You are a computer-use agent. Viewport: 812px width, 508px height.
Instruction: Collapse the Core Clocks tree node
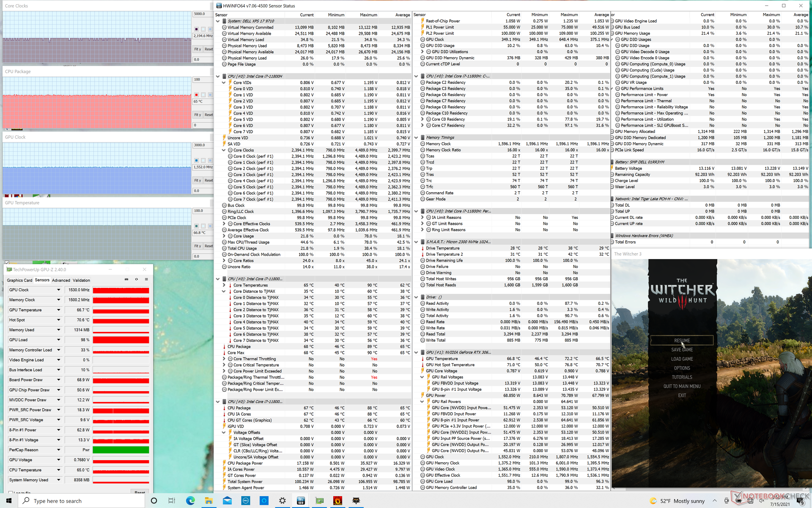224,150
